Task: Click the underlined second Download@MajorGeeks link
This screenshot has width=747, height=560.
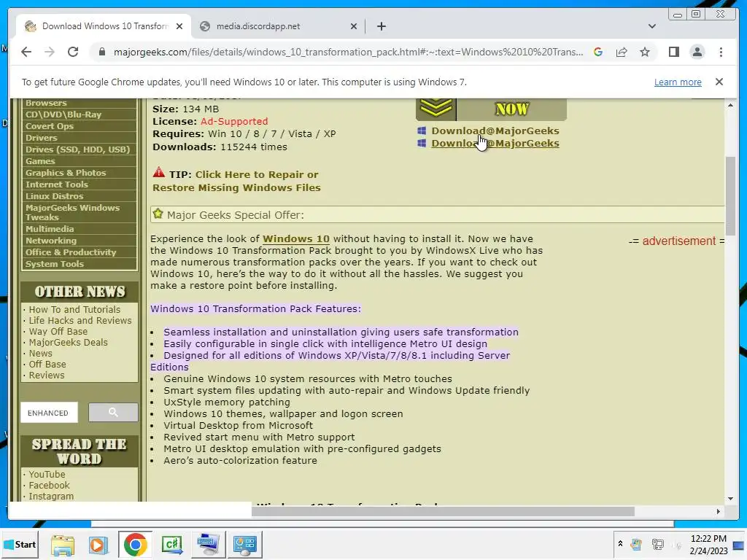Action: [x=495, y=144]
